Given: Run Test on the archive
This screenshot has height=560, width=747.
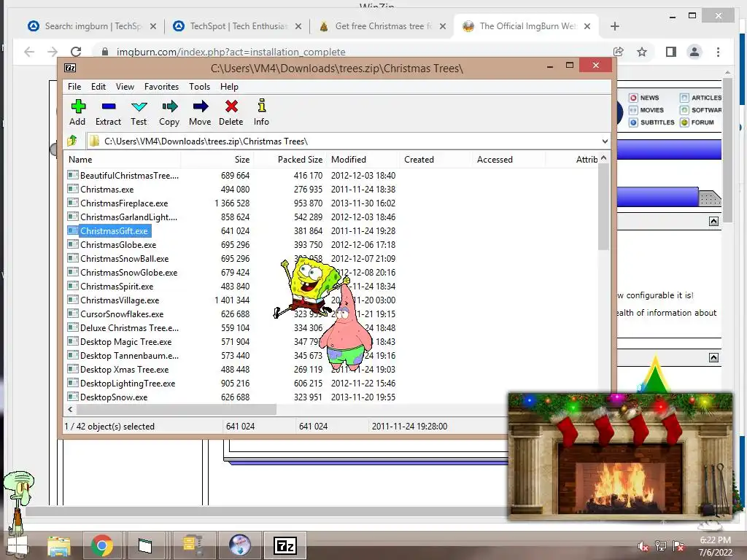Looking at the screenshot, I should 139,113.
